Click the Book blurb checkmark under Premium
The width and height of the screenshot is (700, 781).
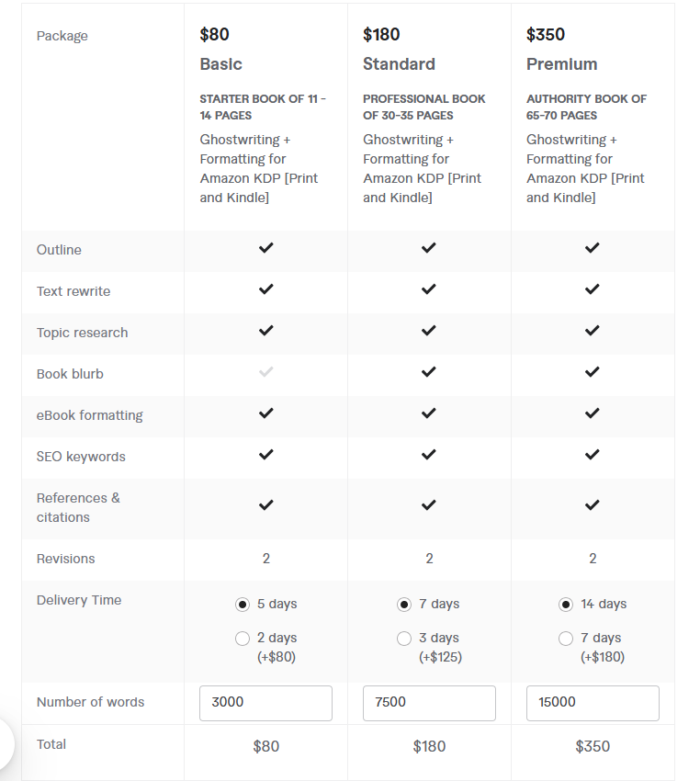(592, 371)
